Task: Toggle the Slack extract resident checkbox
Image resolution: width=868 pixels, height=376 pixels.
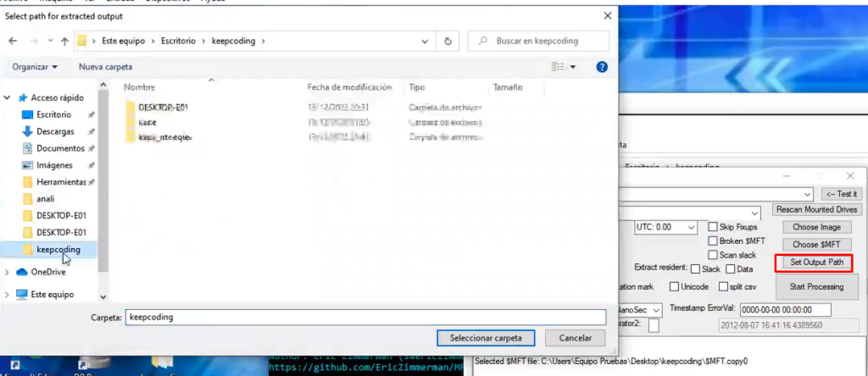Action: point(695,268)
